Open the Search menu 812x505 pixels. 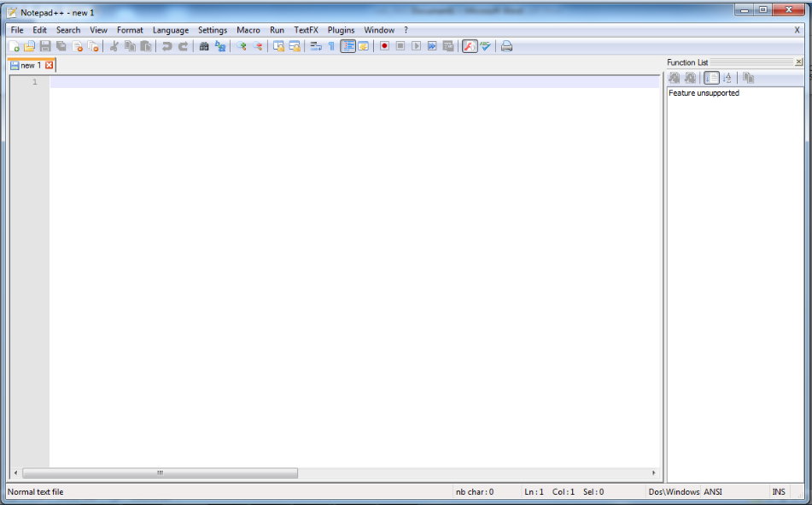point(68,30)
